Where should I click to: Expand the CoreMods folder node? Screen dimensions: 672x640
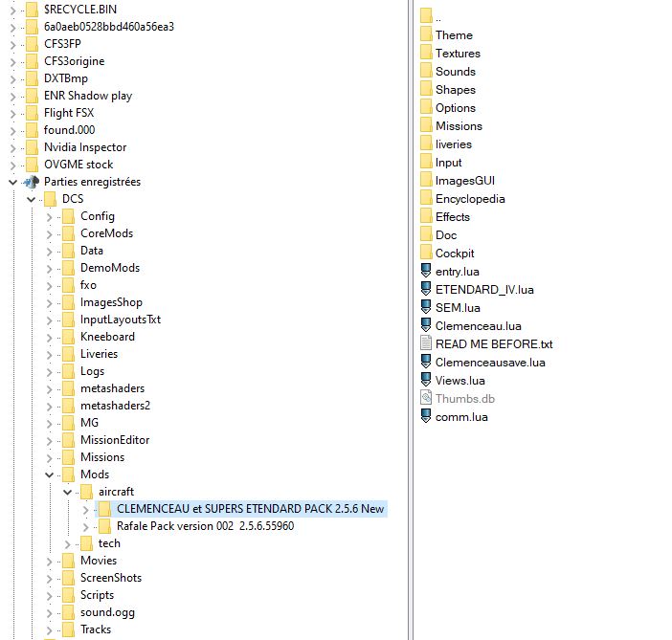click(x=49, y=233)
